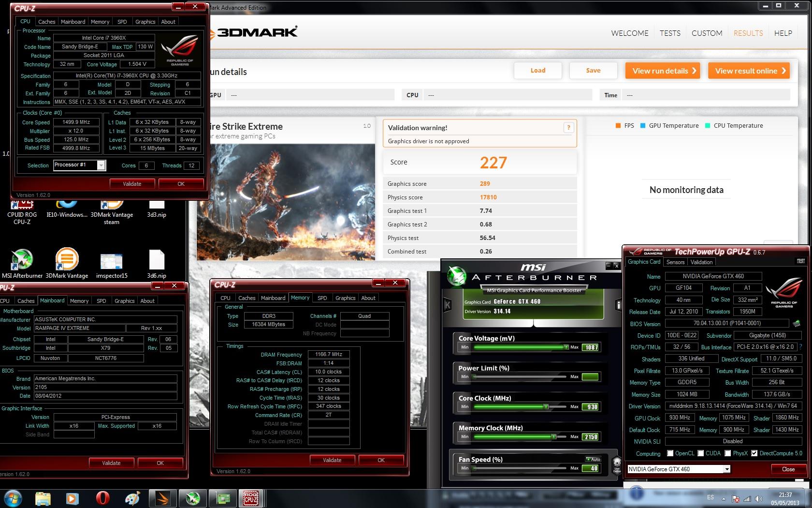Click the GPU-Z screenshot camera icon
812x508 pixels.
click(x=800, y=261)
